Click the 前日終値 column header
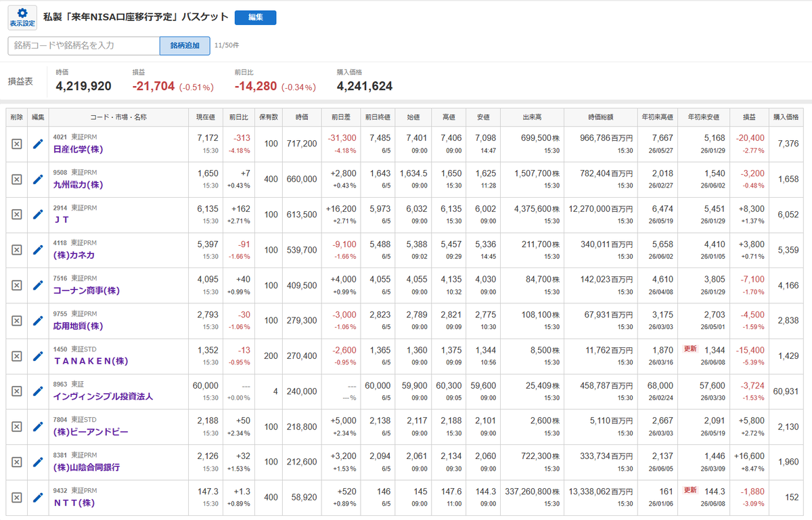This screenshot has height=520, width=812. [379, 117]
